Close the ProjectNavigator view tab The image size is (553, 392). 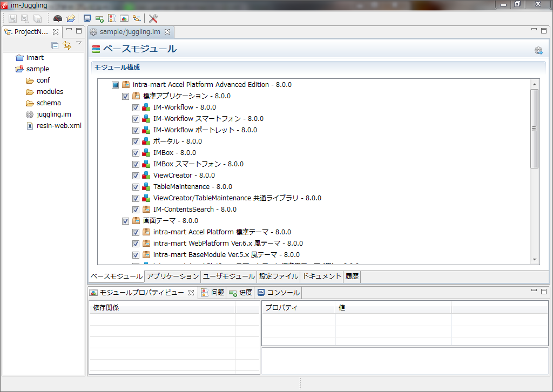click(x=56, y=32)
